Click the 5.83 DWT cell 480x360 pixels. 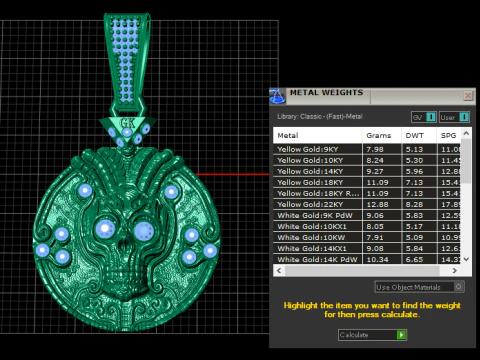[419, 215]
